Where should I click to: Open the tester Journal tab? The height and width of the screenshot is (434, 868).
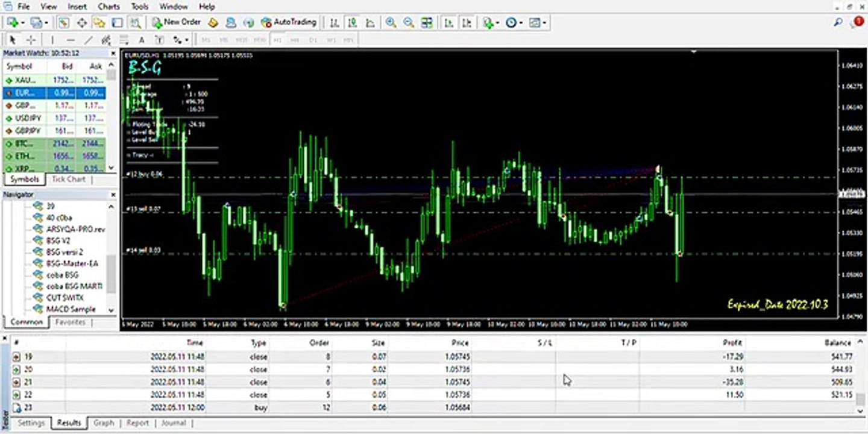(174, 423)
